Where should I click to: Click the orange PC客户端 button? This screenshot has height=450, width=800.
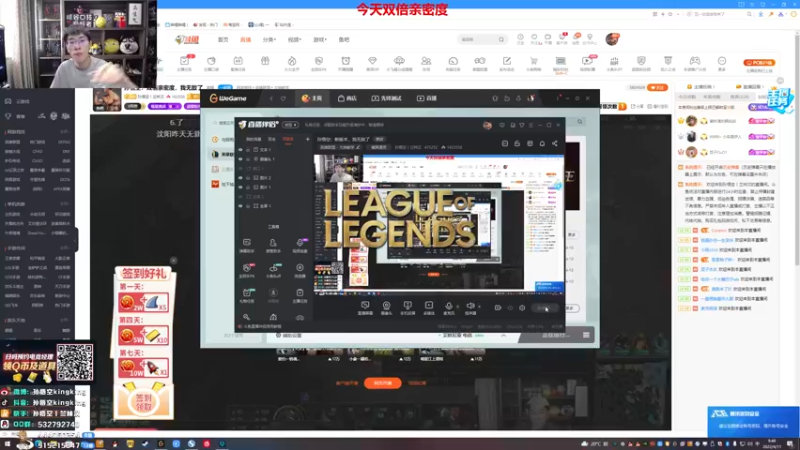pos(759,62)
